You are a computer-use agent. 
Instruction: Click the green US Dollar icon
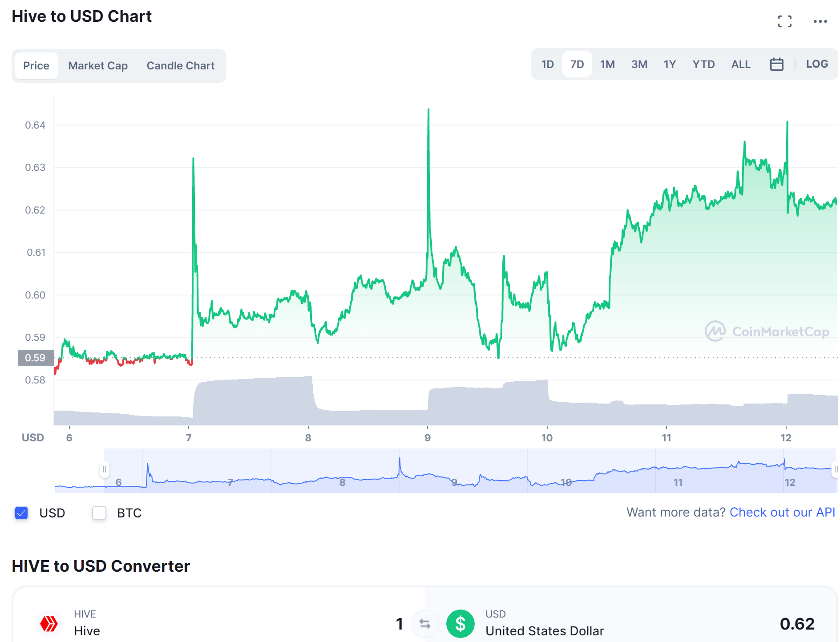click(460, 624)
